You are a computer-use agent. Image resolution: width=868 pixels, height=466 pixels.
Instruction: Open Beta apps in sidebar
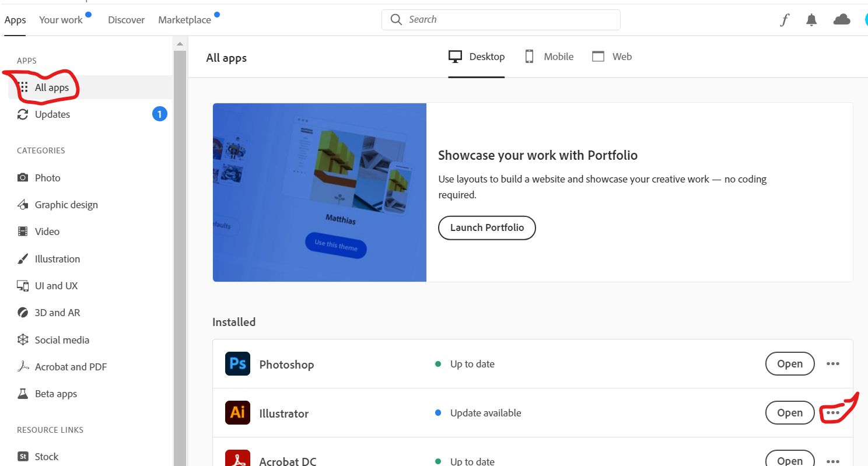click(55, 394)
